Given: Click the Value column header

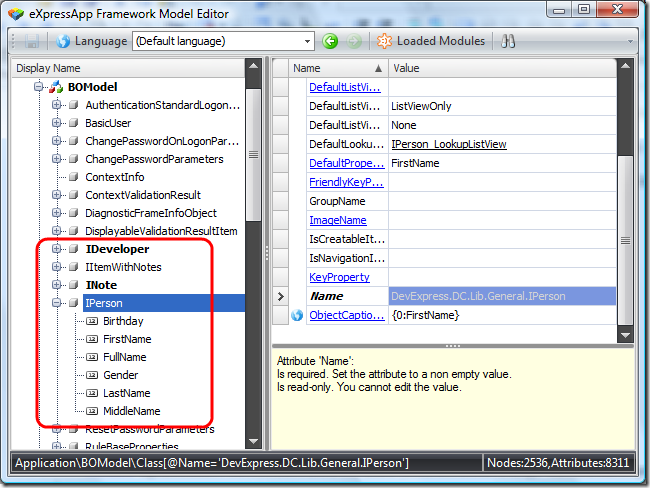Looking at the screenshot, I should pyautogui.click(x=502, y=68).
